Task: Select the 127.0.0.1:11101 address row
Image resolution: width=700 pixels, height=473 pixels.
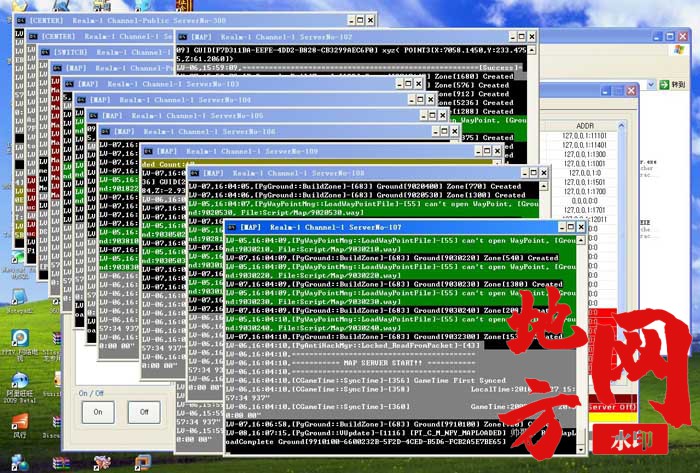Action: (584, 136)
